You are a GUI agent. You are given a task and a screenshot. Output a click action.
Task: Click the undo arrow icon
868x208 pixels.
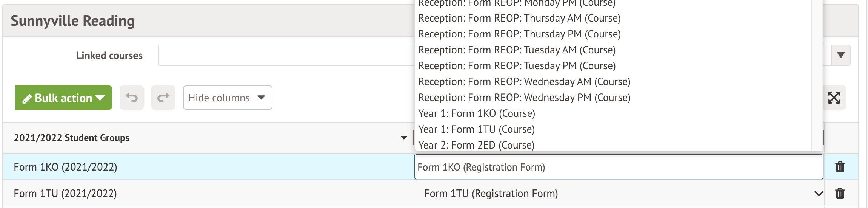click(x=132, y=98)
